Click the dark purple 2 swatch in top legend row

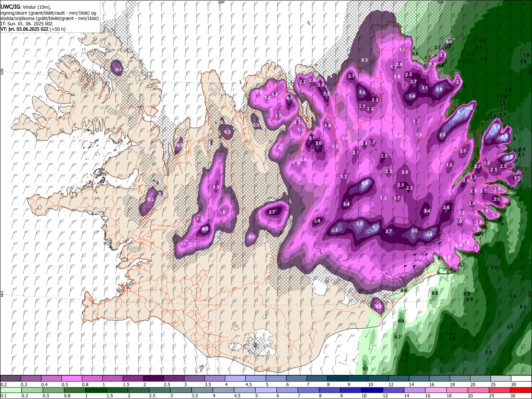[153, 379]
